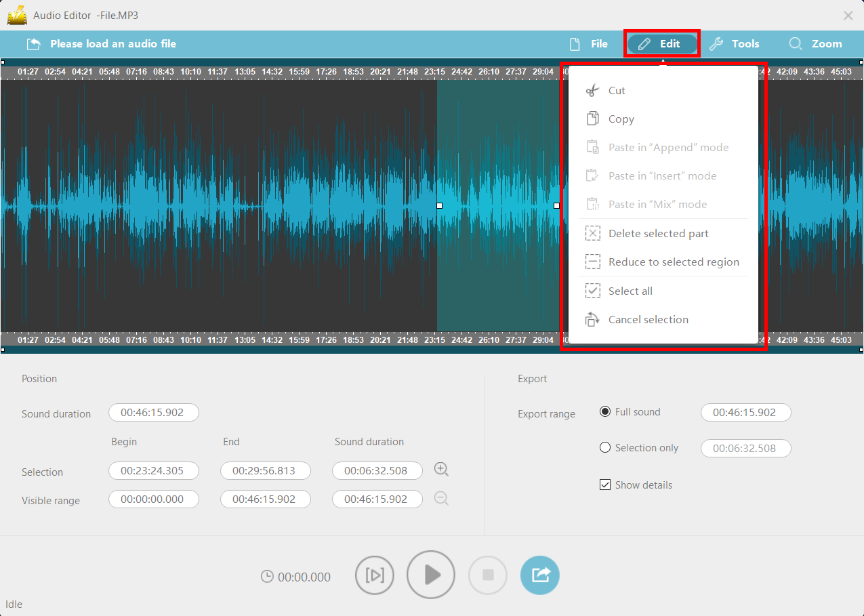Click the Delete selected part icon
This screenshot has height=616, width=864.
593,232
